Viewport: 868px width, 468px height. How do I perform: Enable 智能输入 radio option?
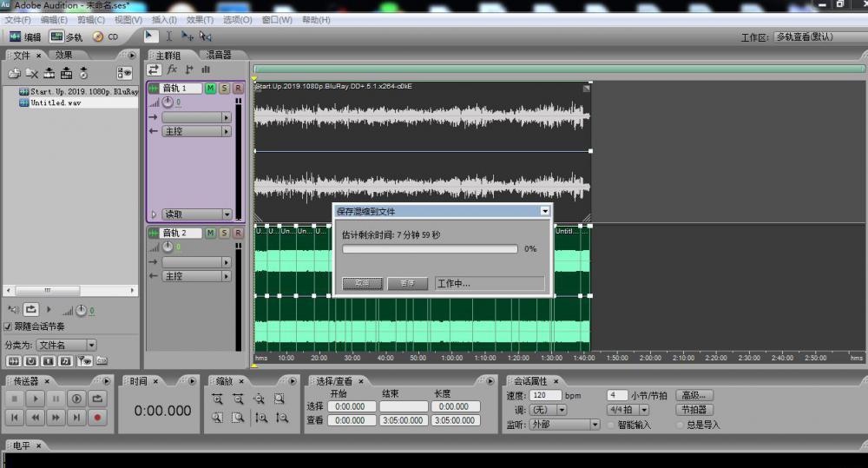click(611, 425)
